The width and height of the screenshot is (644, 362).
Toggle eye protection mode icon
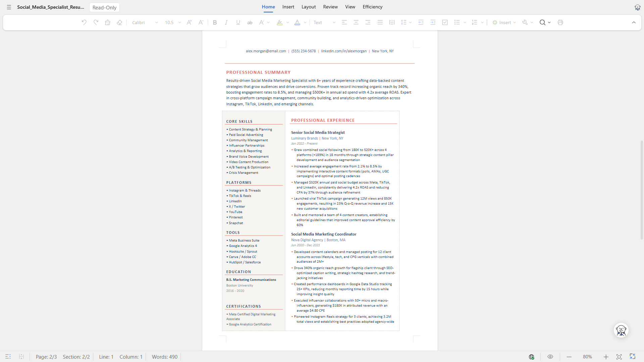tap(550, 357)
